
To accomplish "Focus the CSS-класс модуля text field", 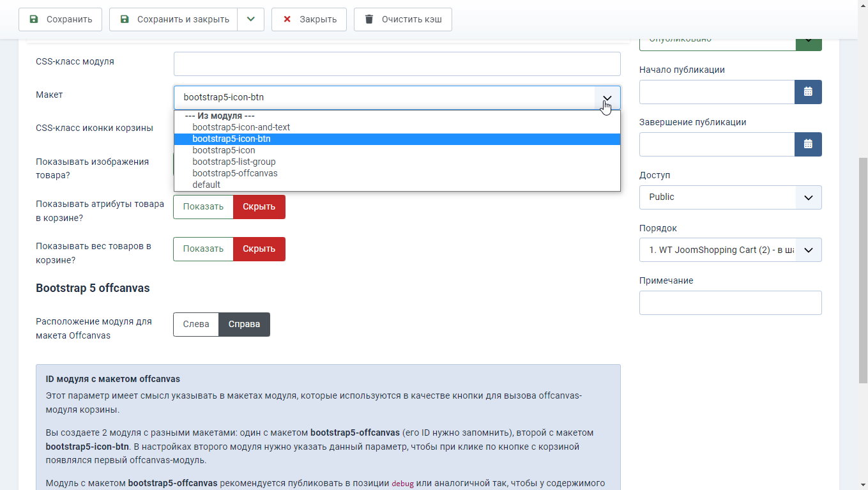I will [397, 64].
